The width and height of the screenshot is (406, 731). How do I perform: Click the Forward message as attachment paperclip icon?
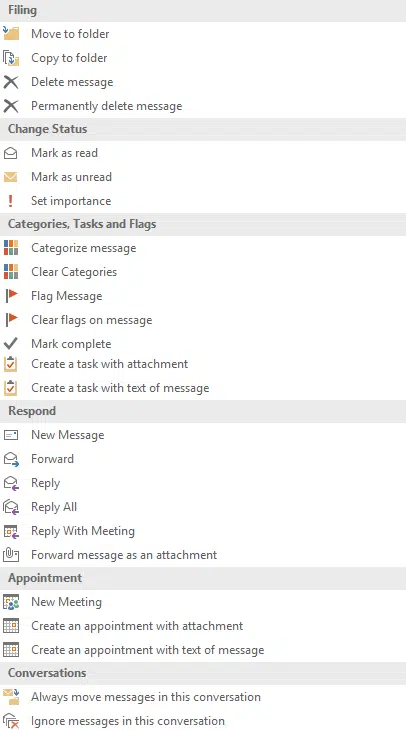click(x=11, y=555)
